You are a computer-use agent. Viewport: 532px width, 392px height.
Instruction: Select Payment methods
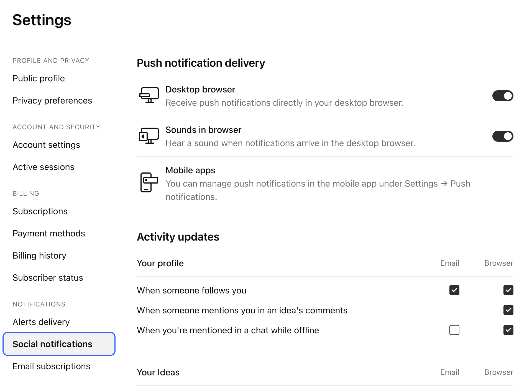click(49, 234)
